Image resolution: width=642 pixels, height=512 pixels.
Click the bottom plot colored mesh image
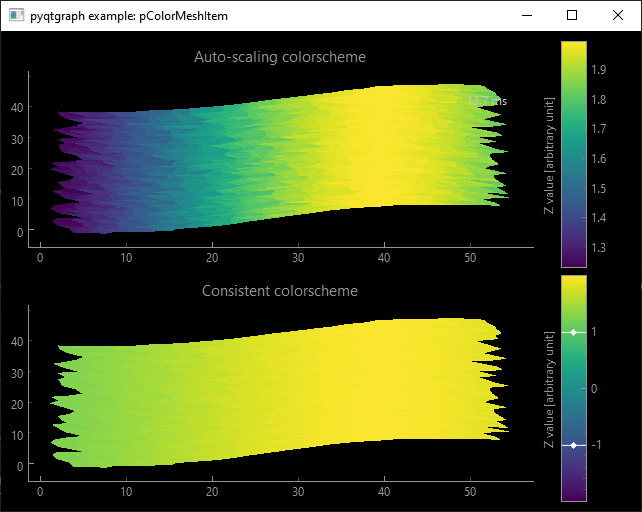click(280, 393)
